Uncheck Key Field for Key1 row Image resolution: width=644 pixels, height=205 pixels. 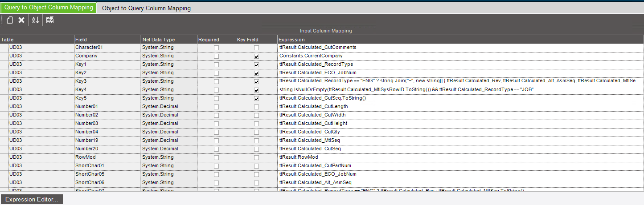[256, 64]
